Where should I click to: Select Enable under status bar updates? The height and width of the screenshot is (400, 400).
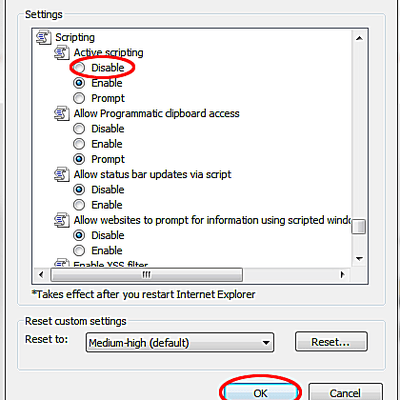79,205
